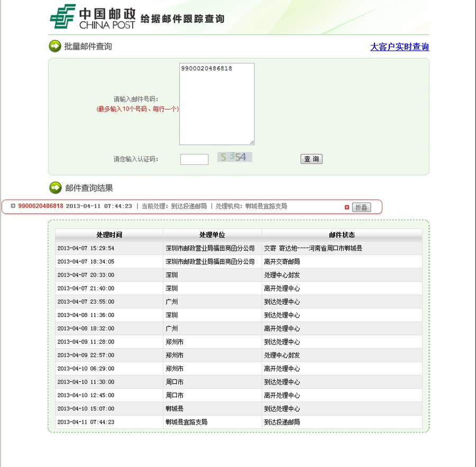Click status 交寄 寄达地----河南省周口市郸城县
476x467 pixels.
[x=313, y=248]
